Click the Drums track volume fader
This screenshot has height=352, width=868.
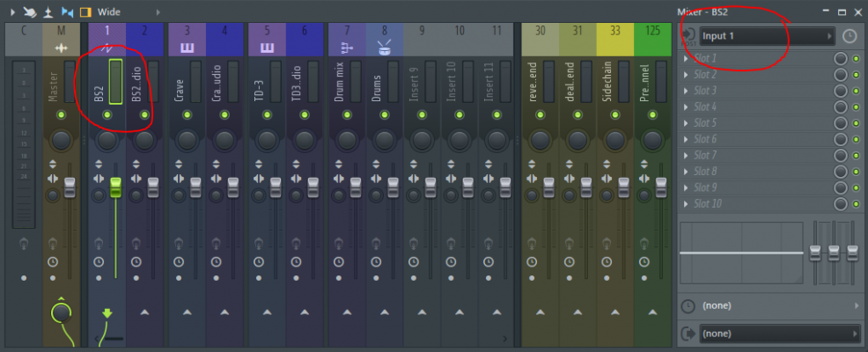coord(393,187)
